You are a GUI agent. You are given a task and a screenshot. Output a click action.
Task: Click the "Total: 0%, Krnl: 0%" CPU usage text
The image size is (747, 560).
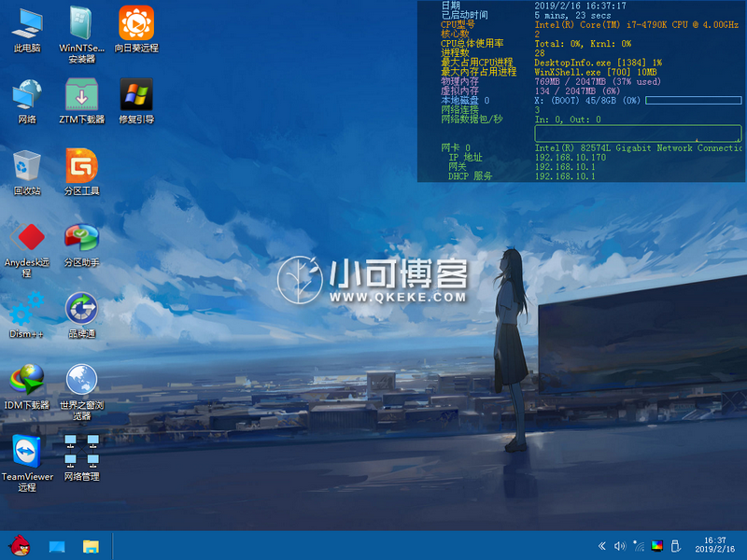click(x=583, y=44)
